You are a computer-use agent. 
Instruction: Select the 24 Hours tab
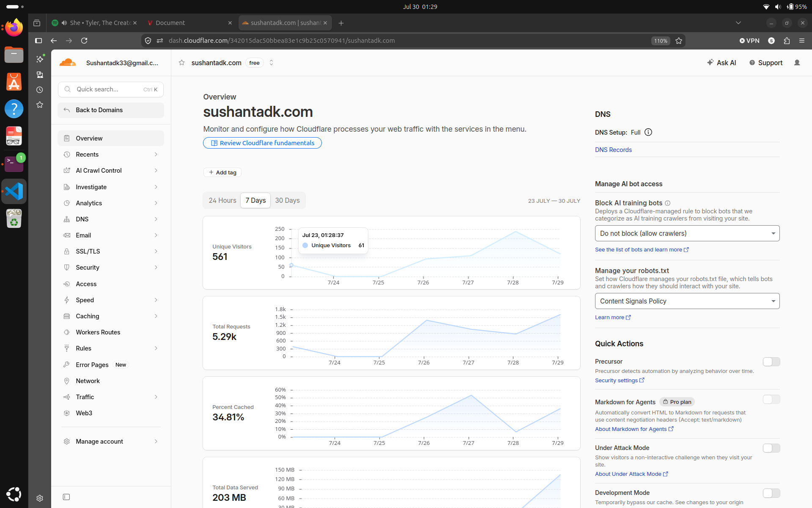tap(222, 201)
